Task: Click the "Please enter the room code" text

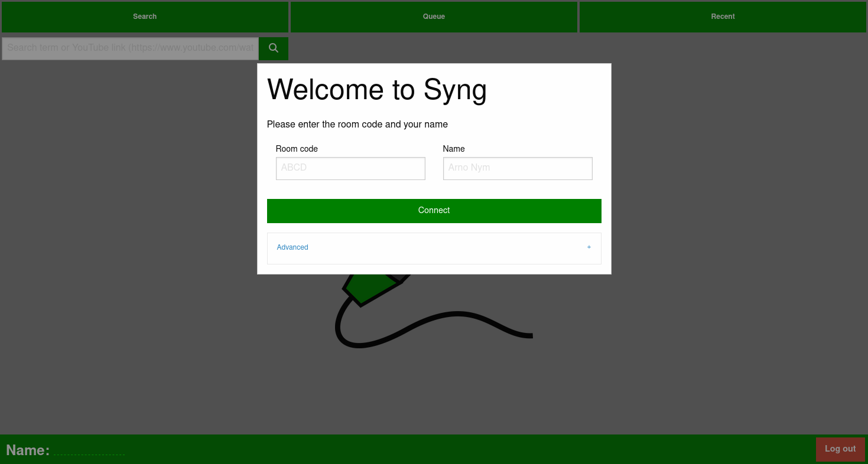Action: (x=357, y=125)
